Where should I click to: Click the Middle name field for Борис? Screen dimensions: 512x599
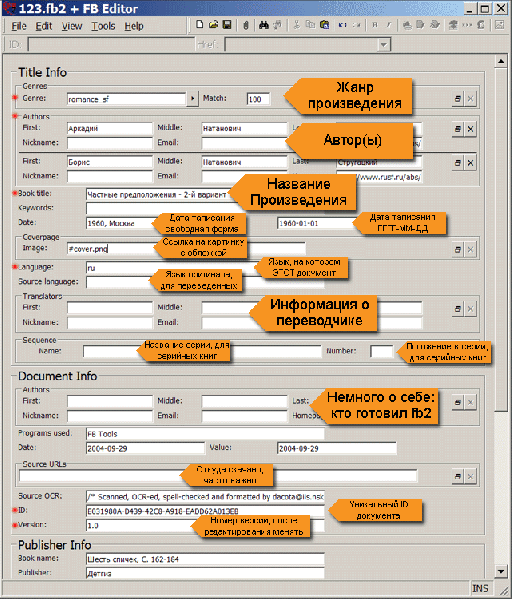[244, 162]
